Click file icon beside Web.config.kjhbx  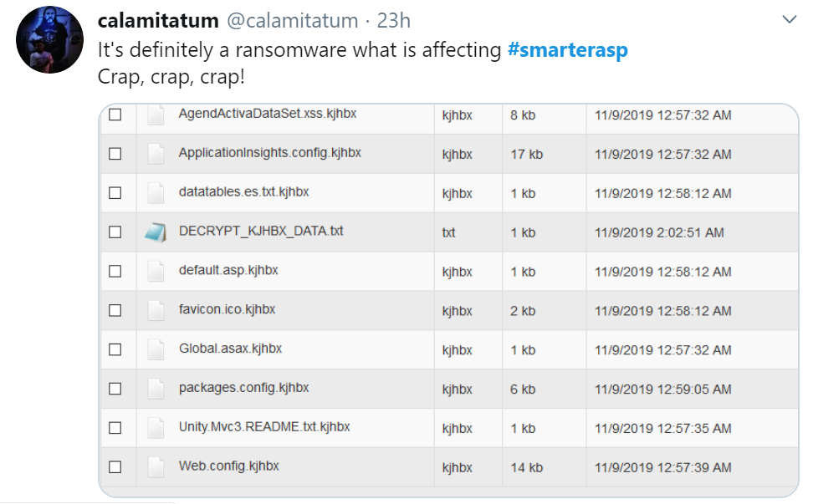click(x=156, y=467)
